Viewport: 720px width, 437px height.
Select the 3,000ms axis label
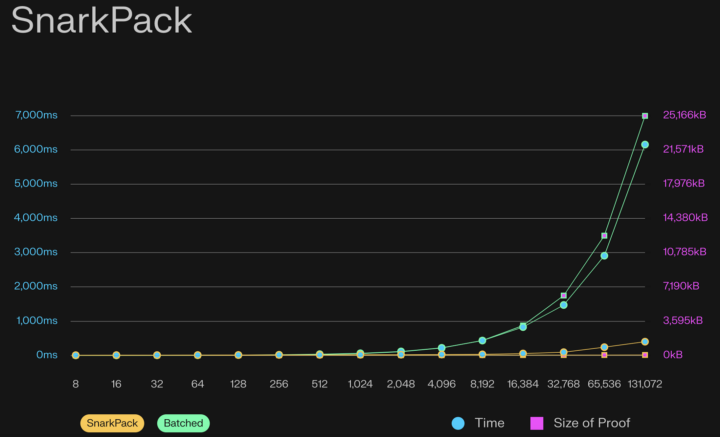click(36, 252)
